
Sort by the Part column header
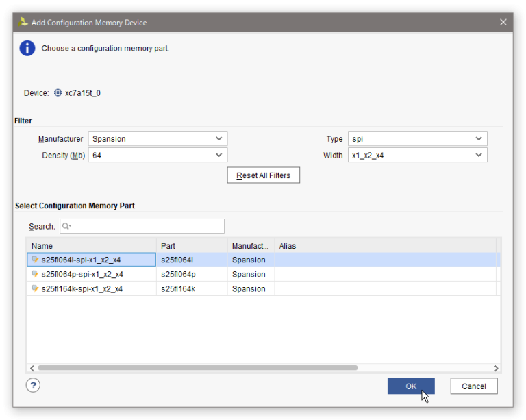pyautogui.click(x=192, y=245)
